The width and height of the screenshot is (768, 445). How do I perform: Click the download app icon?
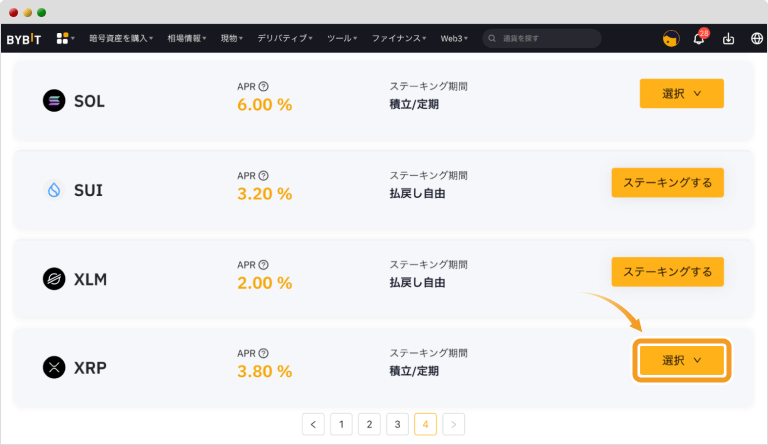(728, 38)
